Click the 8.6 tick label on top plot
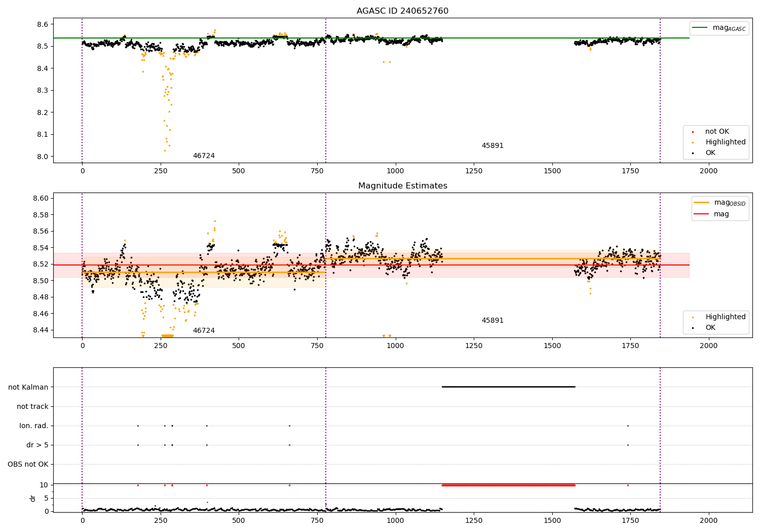760x532 pixels. (x=43, y=24)
